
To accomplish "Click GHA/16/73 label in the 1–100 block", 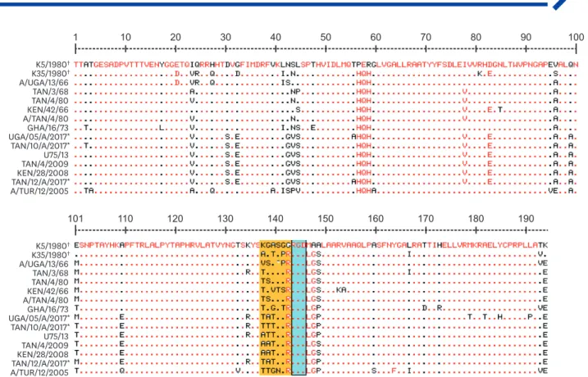I will 48,128.
